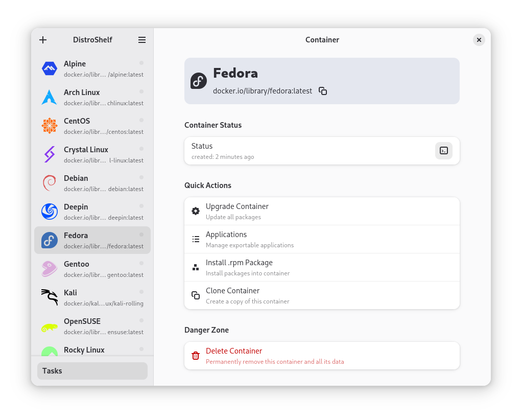This screenshot has height=420, width=522.
Task: Open terminal from Status row
Action: coord(444,151)
